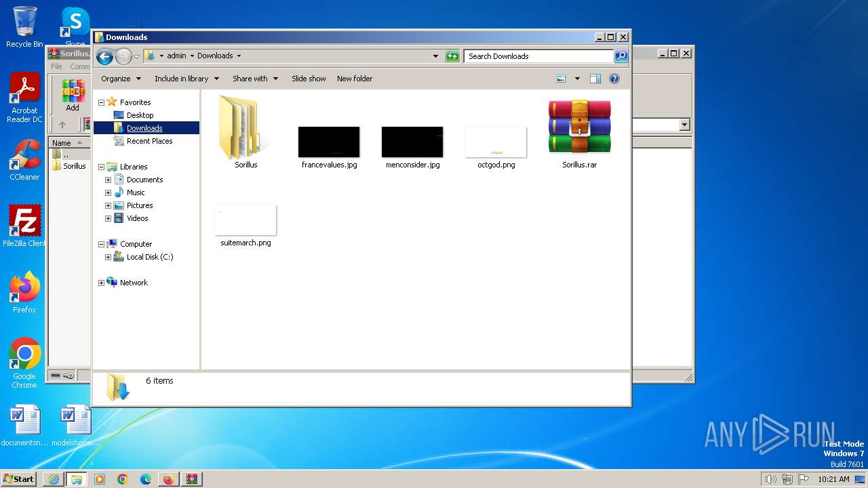Open Firefox desktop shortcut
This screenshot has height=488, width=868.
pyautogui.click(x=24, y=293)
